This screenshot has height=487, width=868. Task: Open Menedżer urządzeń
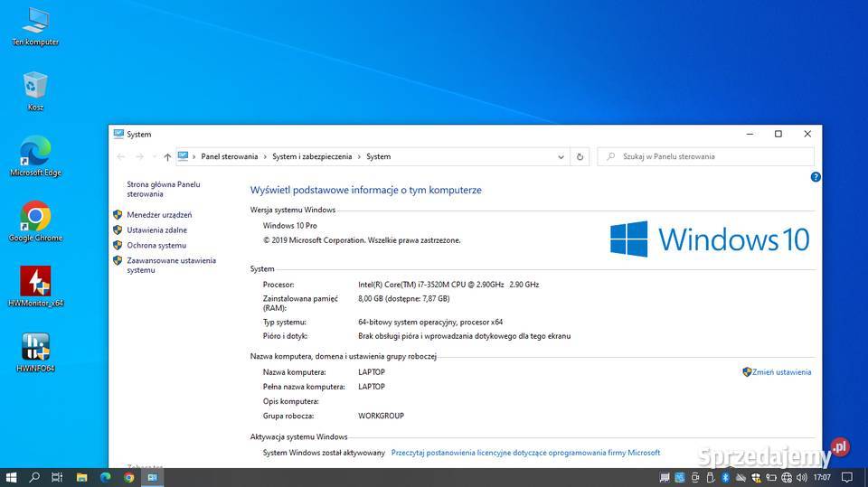click(159, 215)
